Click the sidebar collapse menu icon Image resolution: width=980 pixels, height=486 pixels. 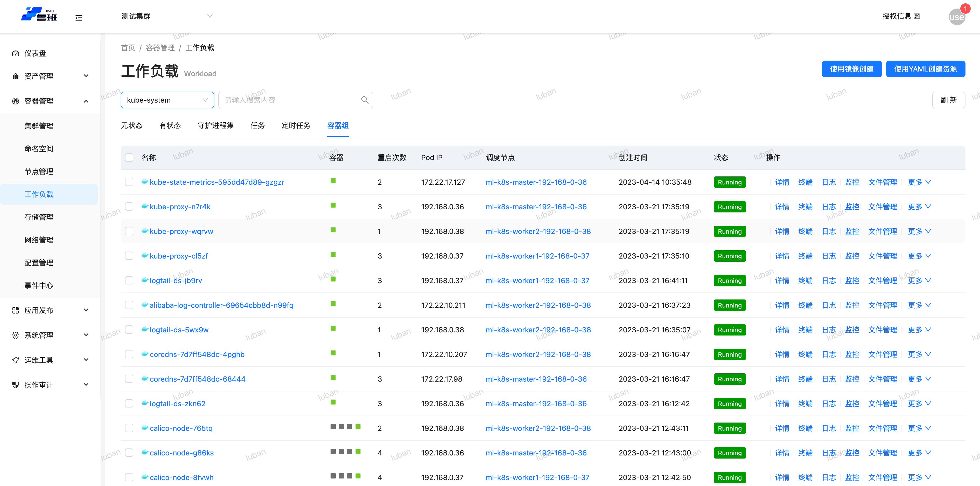79,18
